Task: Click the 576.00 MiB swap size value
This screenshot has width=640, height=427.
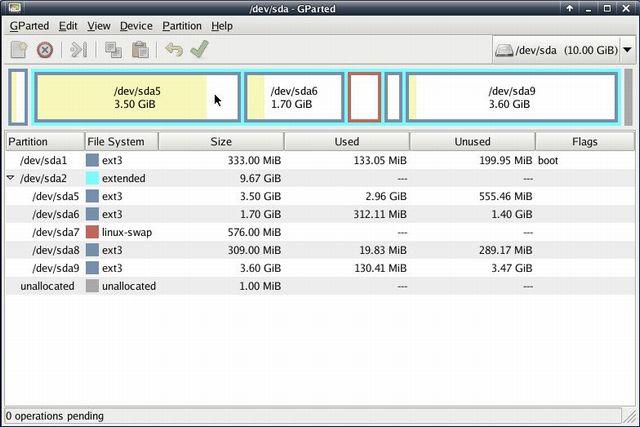Action: click(x=254, y=232)
